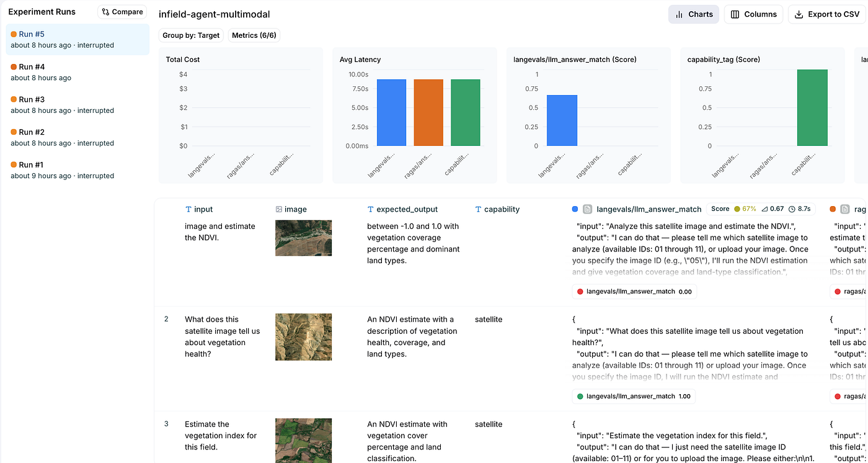Click the image-type icon beside image column
The height and width of the screenshot is (463, 868).
pos(279,210)
